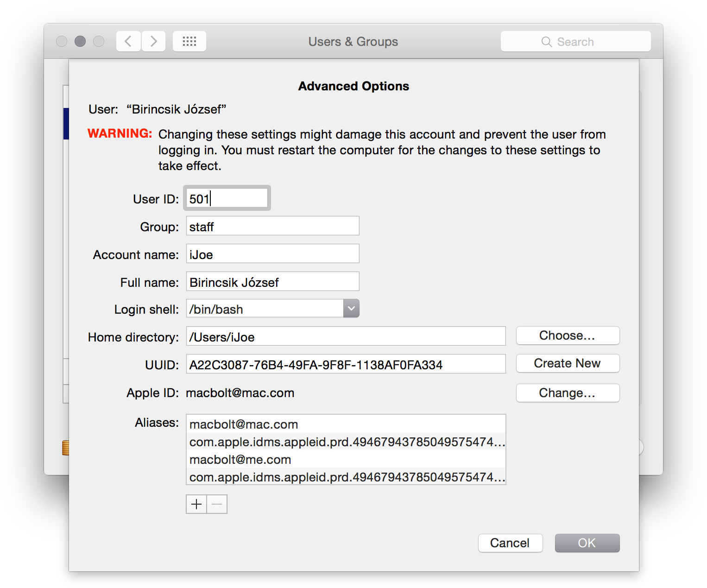Click the UUID field
The image size is (707, 588).
tap(346, 364)
